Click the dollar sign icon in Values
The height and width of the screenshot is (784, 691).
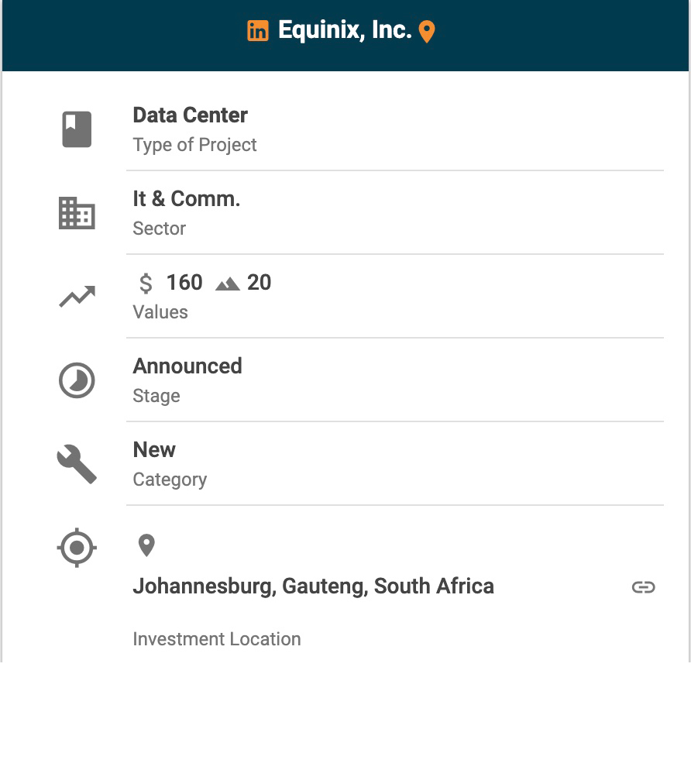click(146, 283)
